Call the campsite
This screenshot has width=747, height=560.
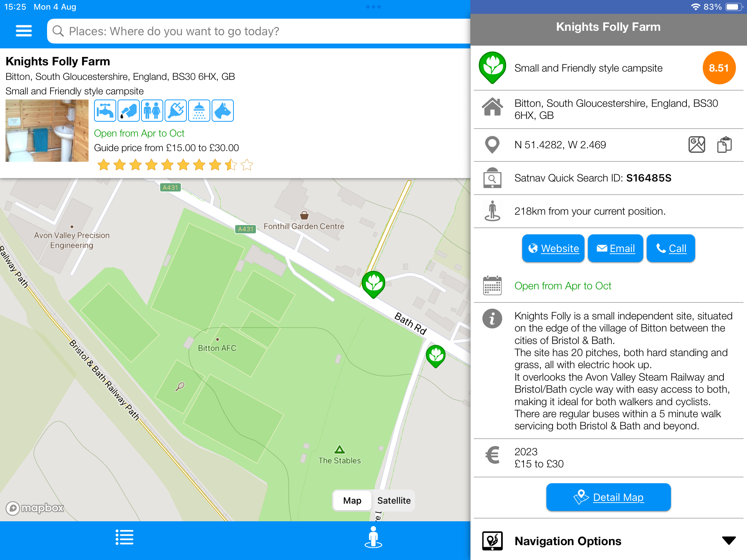671,248
